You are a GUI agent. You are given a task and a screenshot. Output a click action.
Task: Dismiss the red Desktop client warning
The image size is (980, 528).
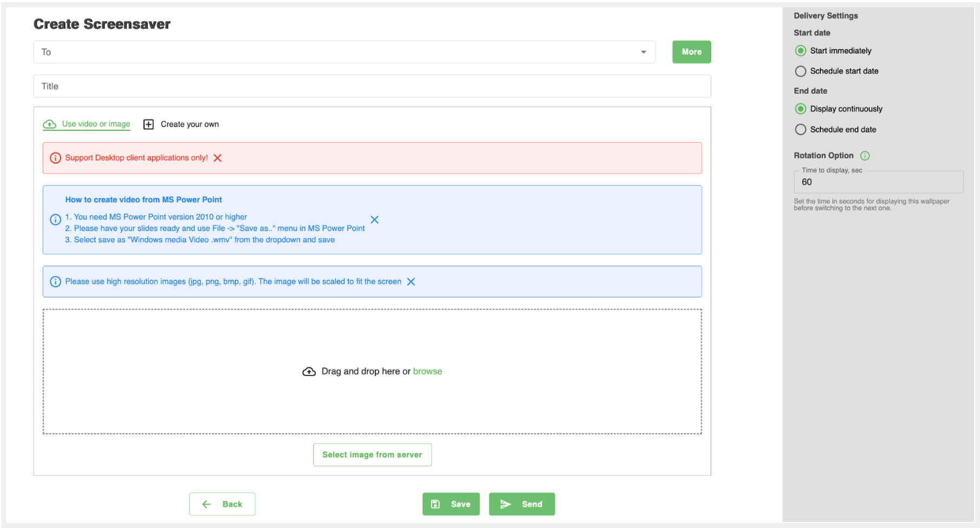(217, 158)
